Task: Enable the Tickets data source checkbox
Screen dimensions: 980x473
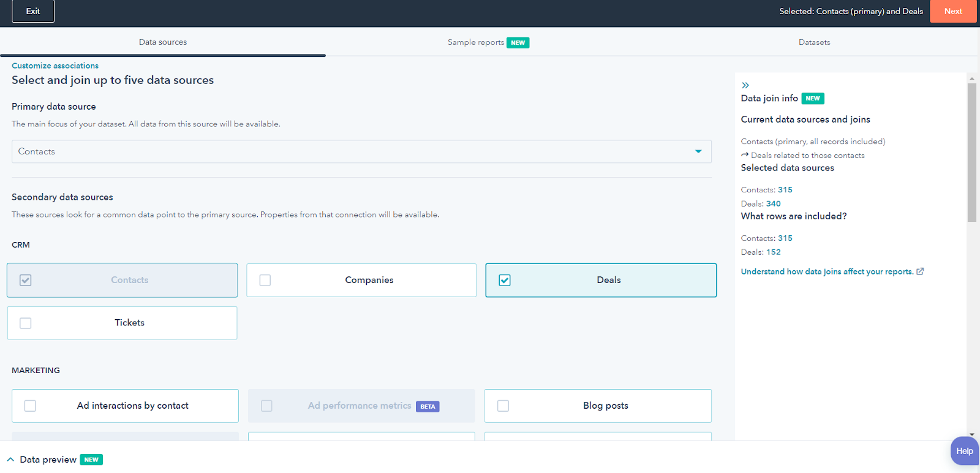Action: coord(26,323)
